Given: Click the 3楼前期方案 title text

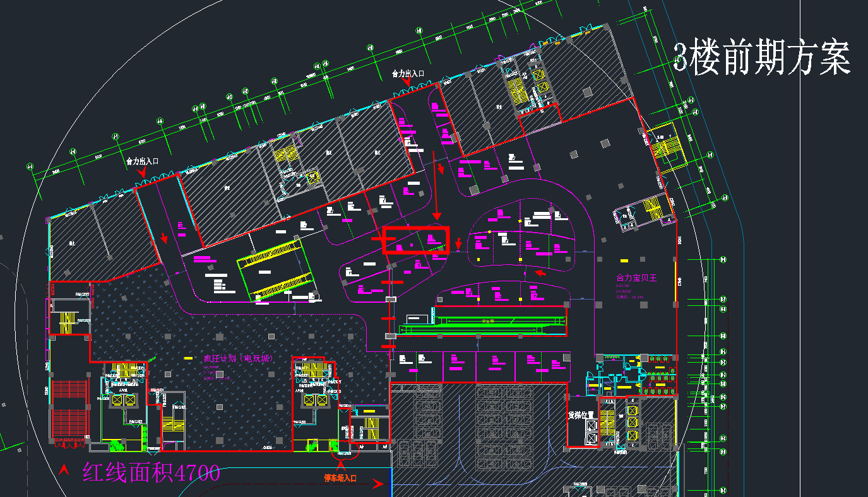Looking at the screenshot, I should tap(762, 58).
